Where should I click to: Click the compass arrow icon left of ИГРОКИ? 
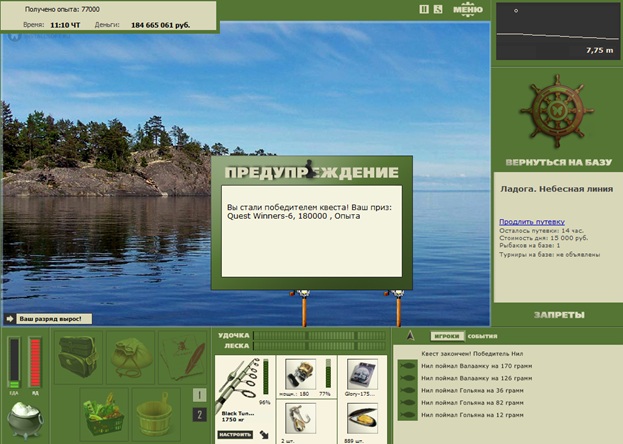pos(411,336)
